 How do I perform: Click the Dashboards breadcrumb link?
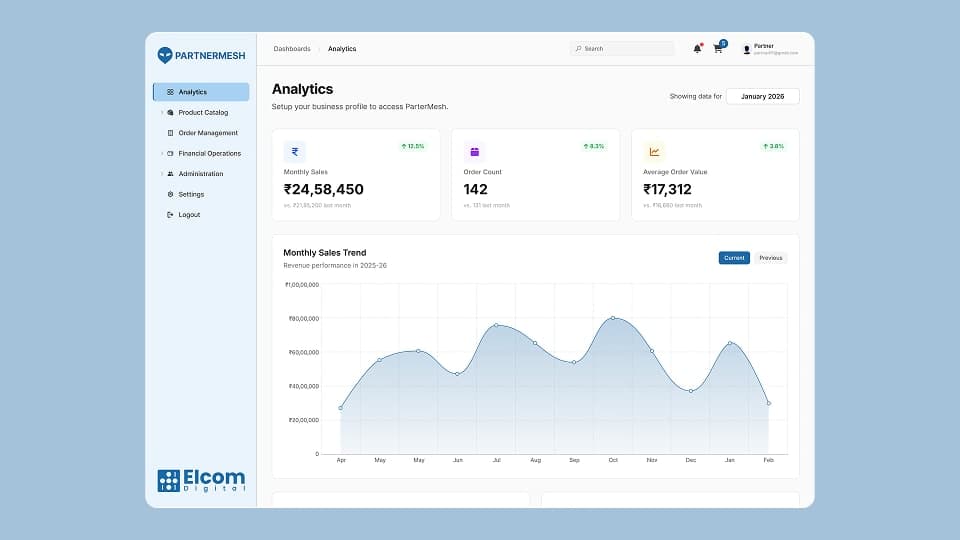[292, 49]
